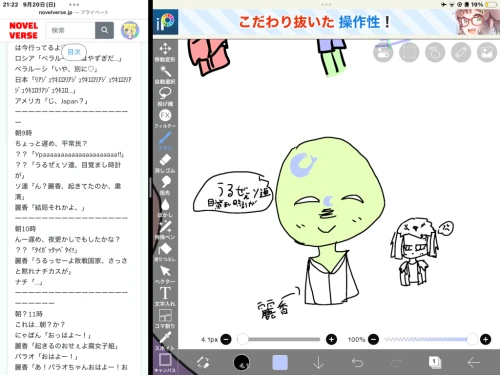
Task: Pick the 指先 smudge tool
Action: [165, 186]
